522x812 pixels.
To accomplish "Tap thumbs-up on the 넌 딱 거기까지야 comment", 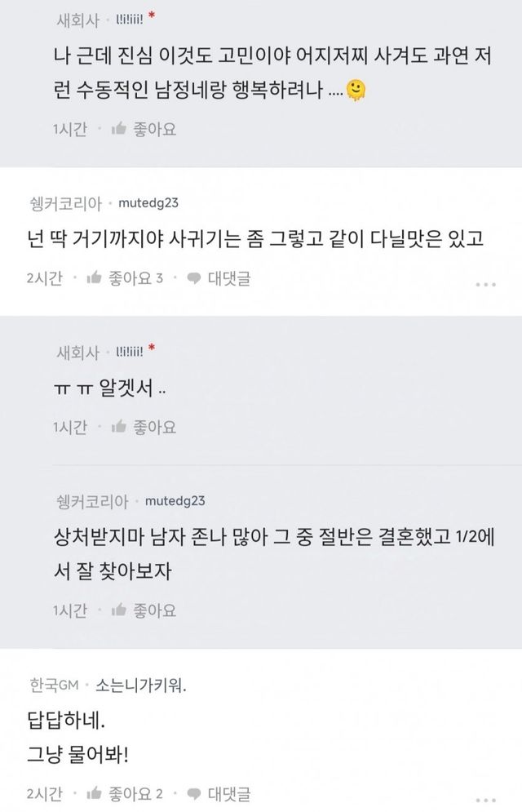I will coord(94,278).
